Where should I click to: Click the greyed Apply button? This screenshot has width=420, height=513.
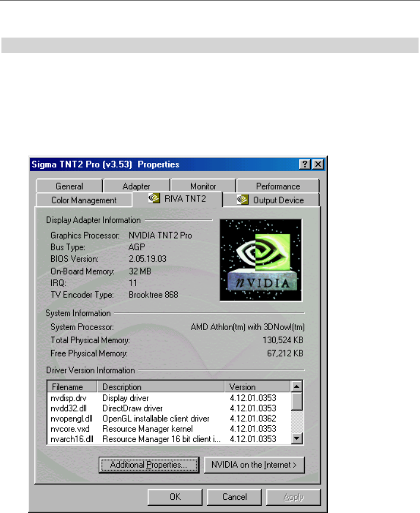(x=294, y=497)
